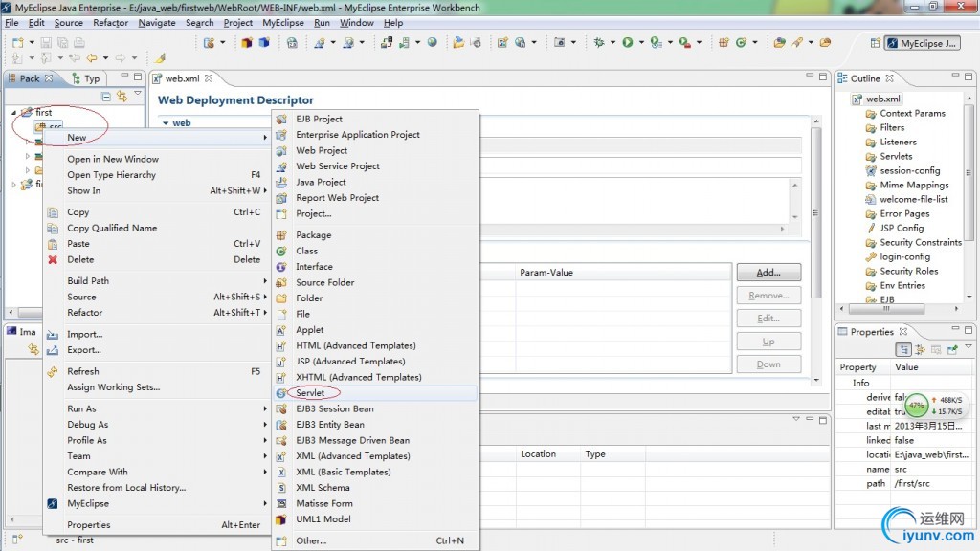The width and height of the screenshot is (980, 551).
Task: Select Mime Mappings in the Outline
Action: click(x=914, y=185)
